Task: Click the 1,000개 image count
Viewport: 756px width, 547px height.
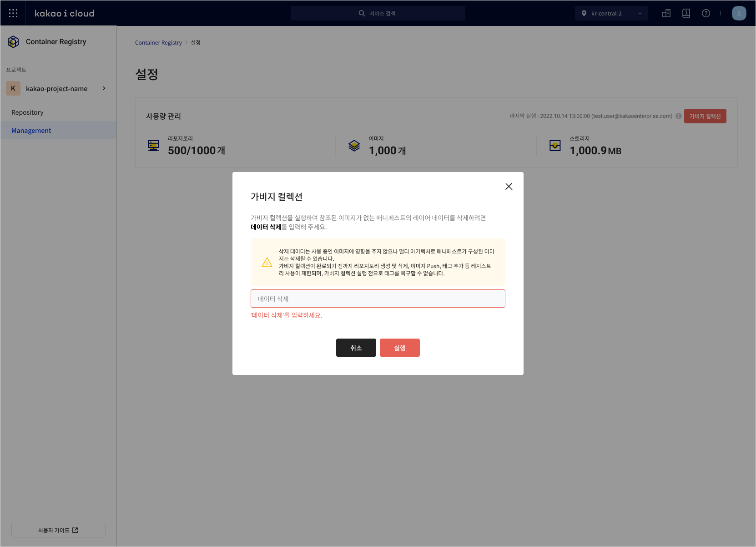Action: 388,151
